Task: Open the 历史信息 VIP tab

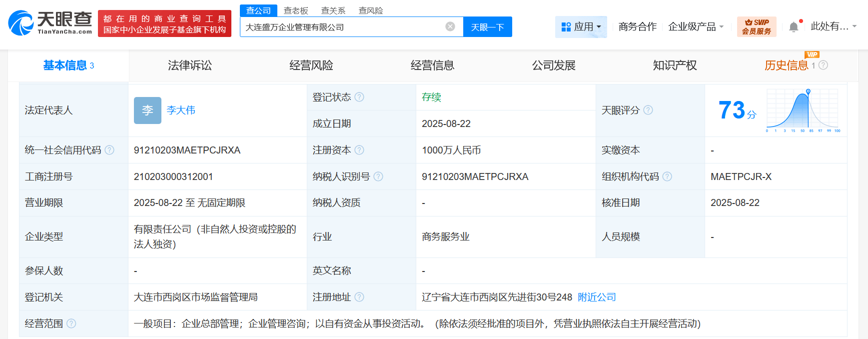Action: click(x=787, y=65)
